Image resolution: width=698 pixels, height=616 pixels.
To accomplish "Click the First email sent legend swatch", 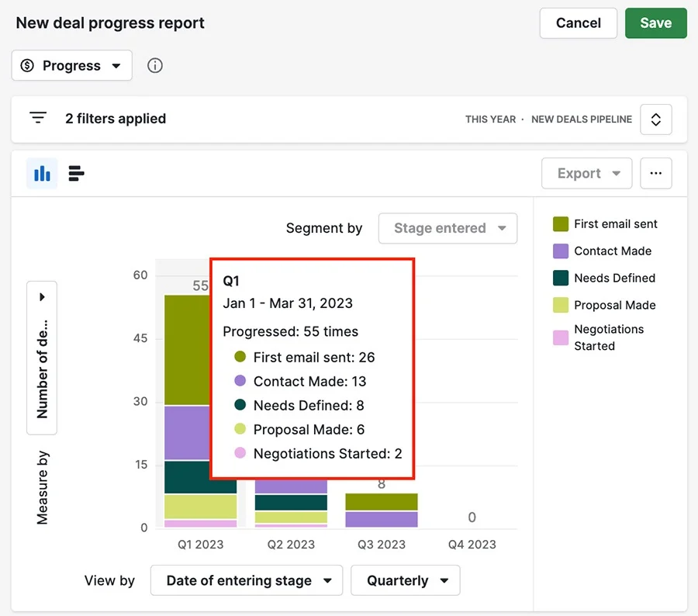I will pos(561,224).
